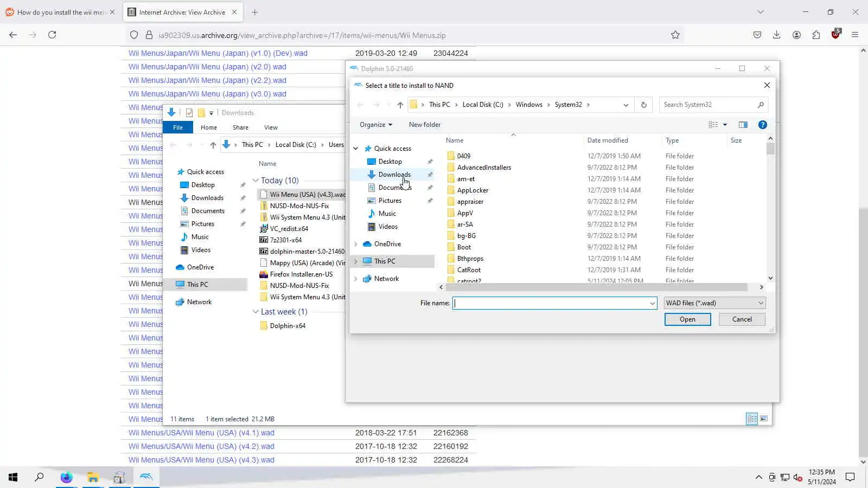Select Downloads in the dialog's Quick access
The image size is (868, 488).
[394, 175]
